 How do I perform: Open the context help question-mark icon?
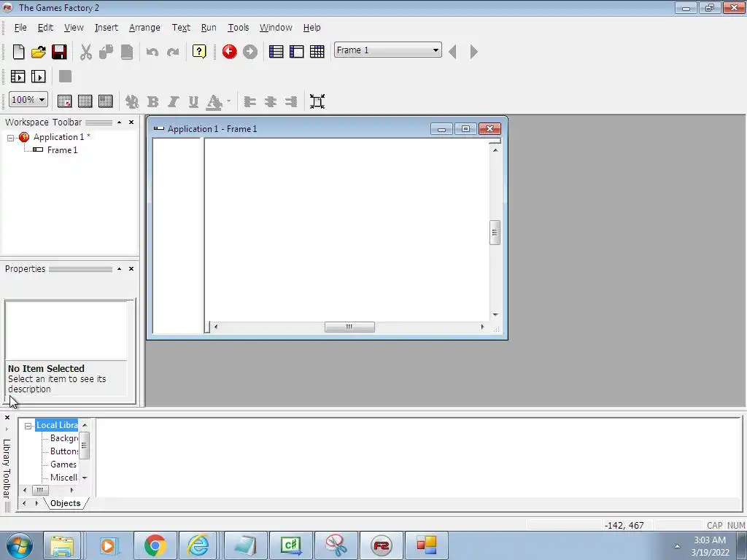click(199, 52)
